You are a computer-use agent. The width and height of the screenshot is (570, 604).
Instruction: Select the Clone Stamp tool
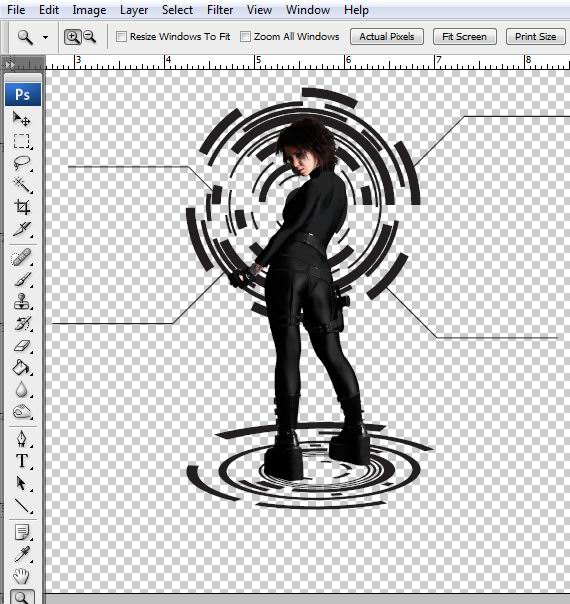coord(22,302)
